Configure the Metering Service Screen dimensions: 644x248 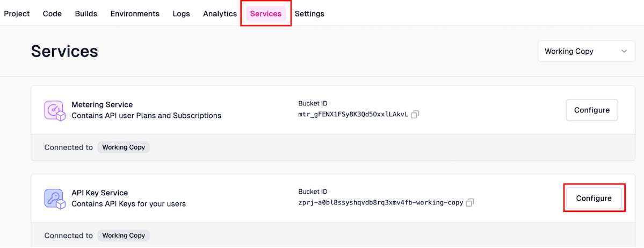click(x=591, y=110)
